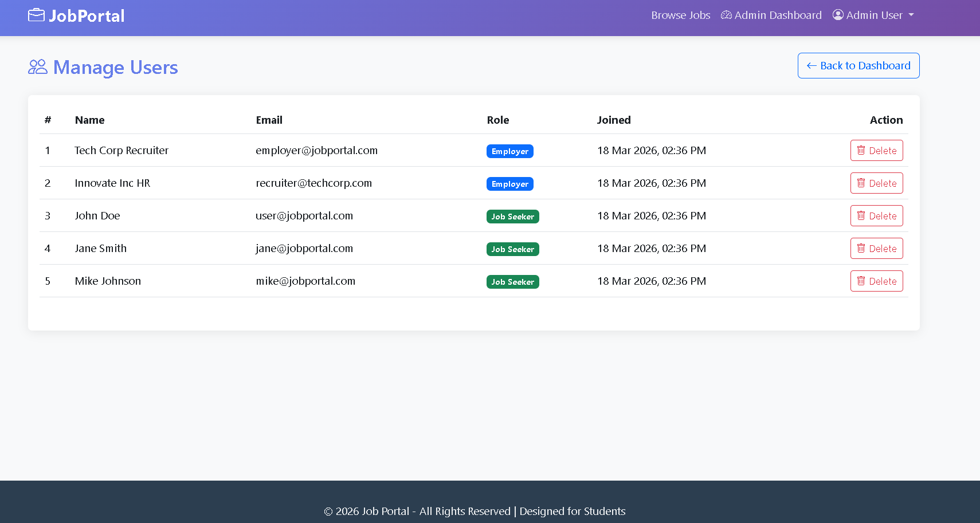Viewport: 980px width, 523px height.
Task: Click the Manage Users page heading
Action: coord(116,68)
